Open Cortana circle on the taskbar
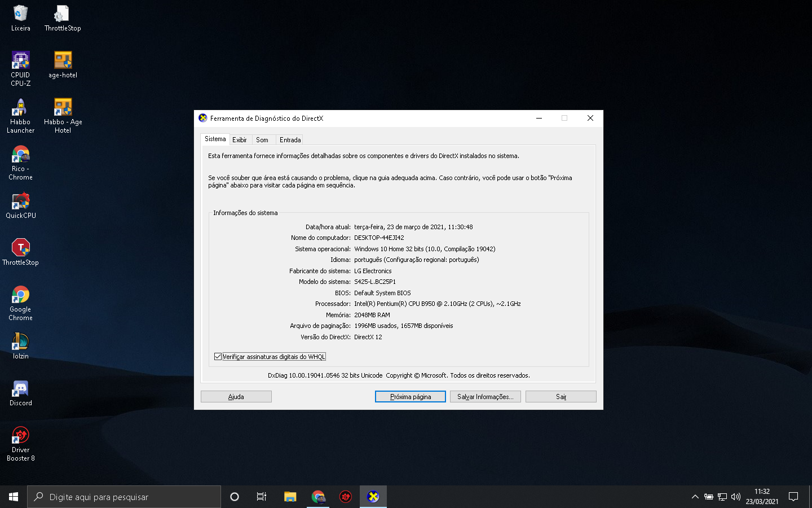This screenshot has width=812, height=508. click(x=235, y=497)
